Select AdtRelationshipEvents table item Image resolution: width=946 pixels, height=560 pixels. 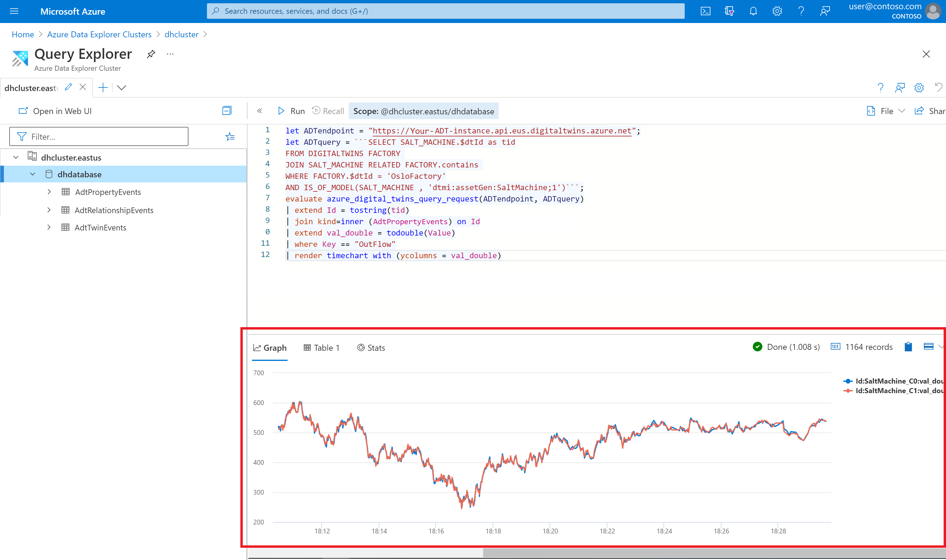[114, 210]
